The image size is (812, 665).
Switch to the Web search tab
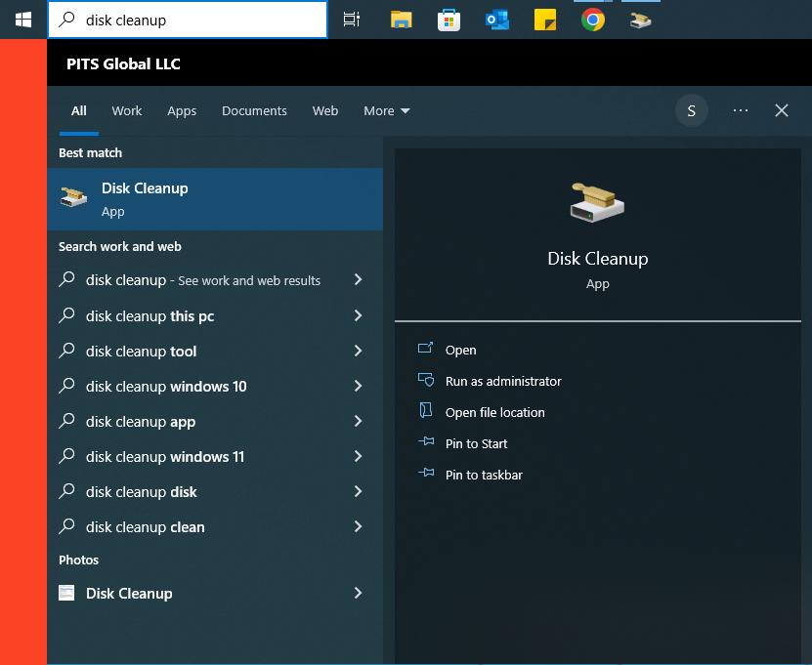coord(325,110)
